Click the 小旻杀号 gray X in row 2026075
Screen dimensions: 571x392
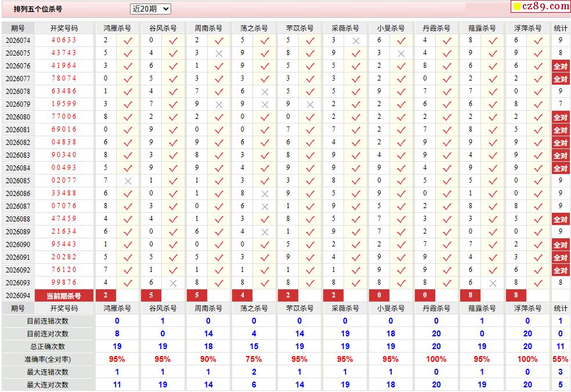(x=402, y=53)
